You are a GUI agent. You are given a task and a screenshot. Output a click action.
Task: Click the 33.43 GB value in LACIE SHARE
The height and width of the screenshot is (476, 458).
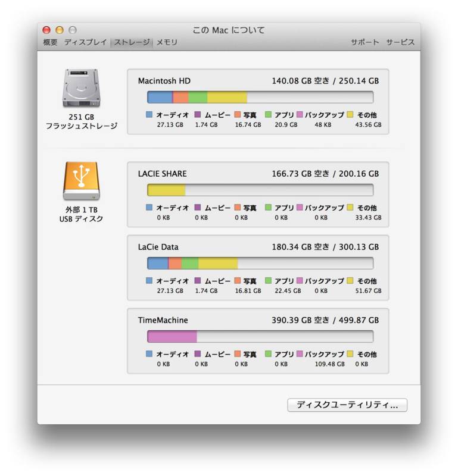coord(368,217)
